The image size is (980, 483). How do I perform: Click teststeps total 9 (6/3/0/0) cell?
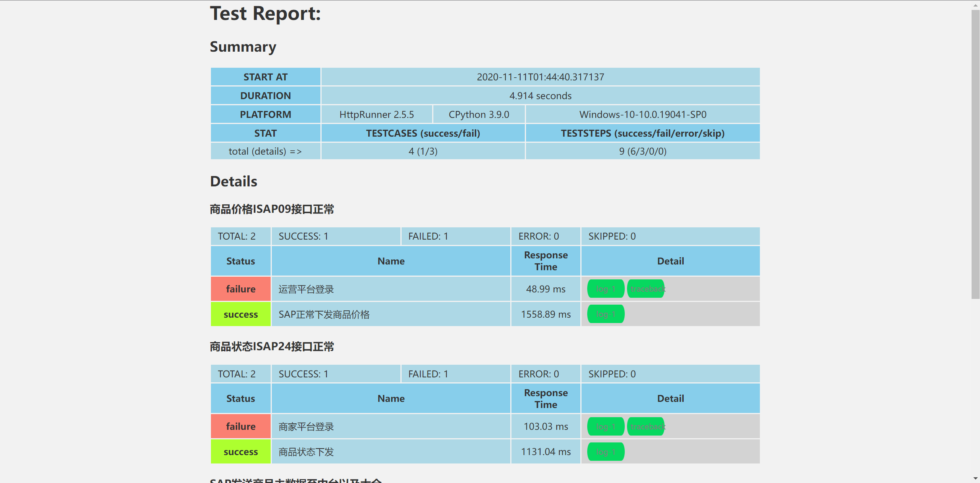coord(642,151)
